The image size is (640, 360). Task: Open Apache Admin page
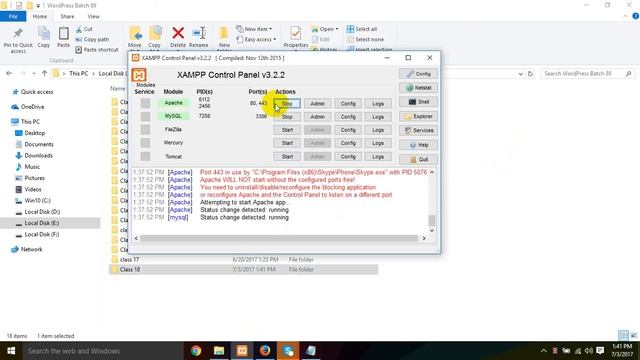[x=318, y=104]
